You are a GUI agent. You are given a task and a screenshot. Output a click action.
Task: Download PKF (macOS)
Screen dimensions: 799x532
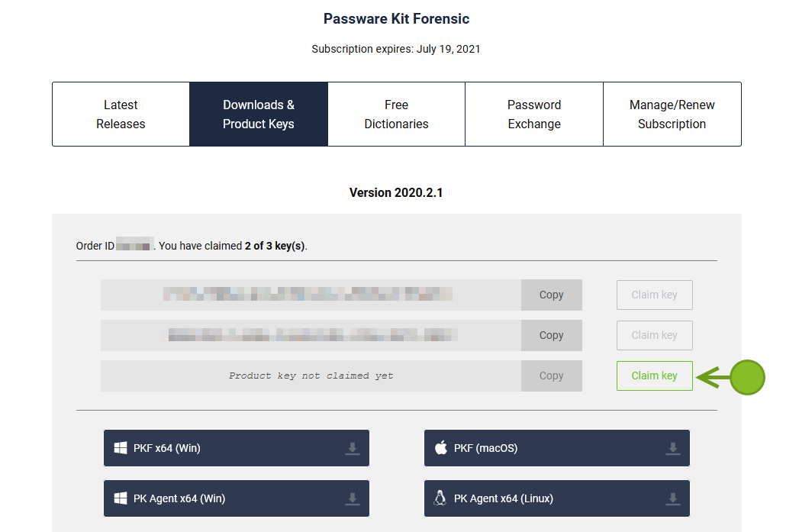coord(557,448)
